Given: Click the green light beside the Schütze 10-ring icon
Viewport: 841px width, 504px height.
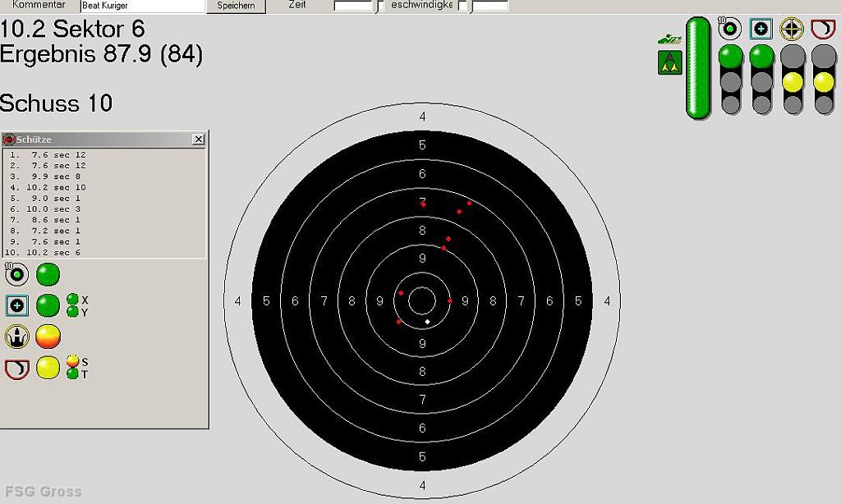Looking at the screenshot, I should 48,274.
